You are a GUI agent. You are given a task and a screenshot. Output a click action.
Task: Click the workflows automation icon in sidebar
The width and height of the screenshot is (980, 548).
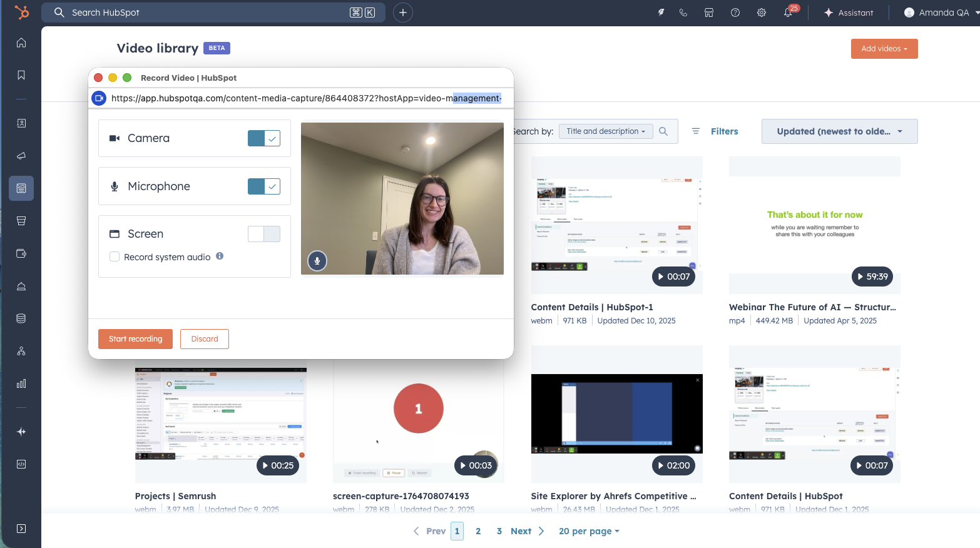coord(21,351)
